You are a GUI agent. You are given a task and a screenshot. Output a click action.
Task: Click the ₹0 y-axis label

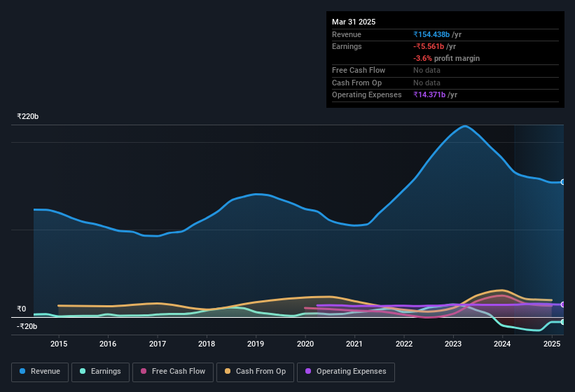tap(21, 309)
